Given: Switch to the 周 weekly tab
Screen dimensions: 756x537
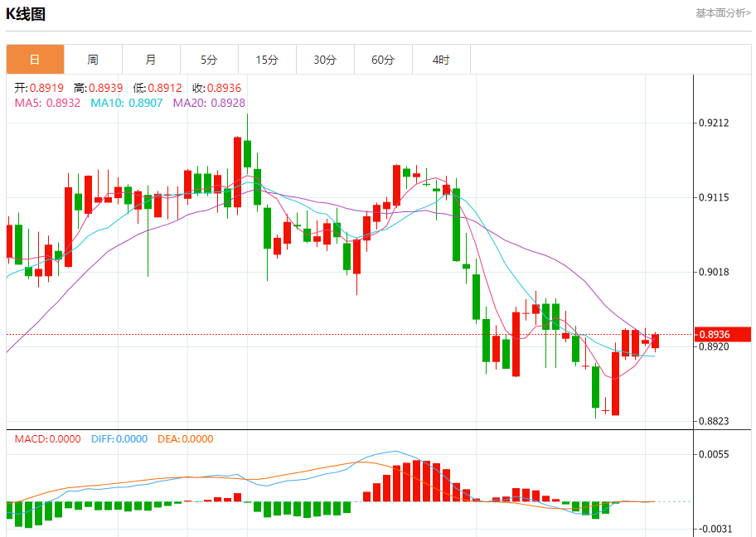Looking at the screenshot, I should (x=93, y=60).
